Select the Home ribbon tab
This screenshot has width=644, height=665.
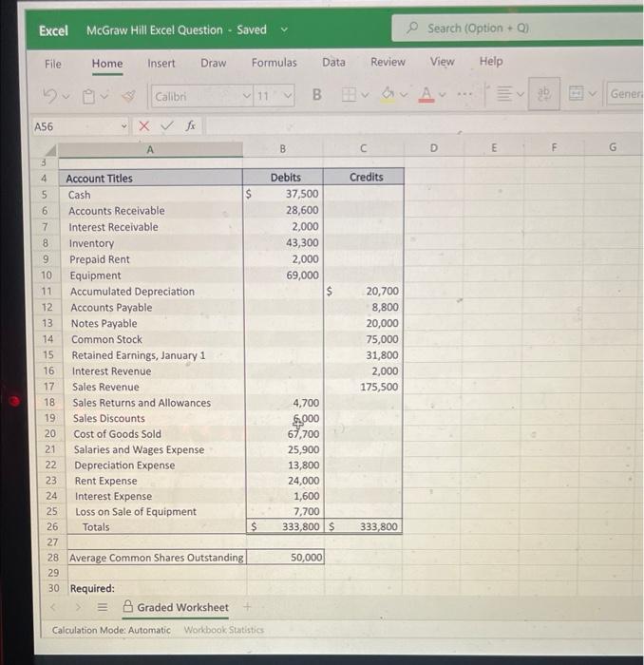pos(107,64)
